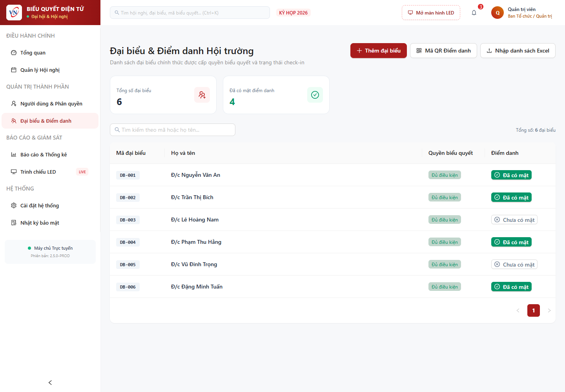Click the Đủ điều kiện badge for DB-001
The height and width of the screenshot is (392, 565).
445,175
